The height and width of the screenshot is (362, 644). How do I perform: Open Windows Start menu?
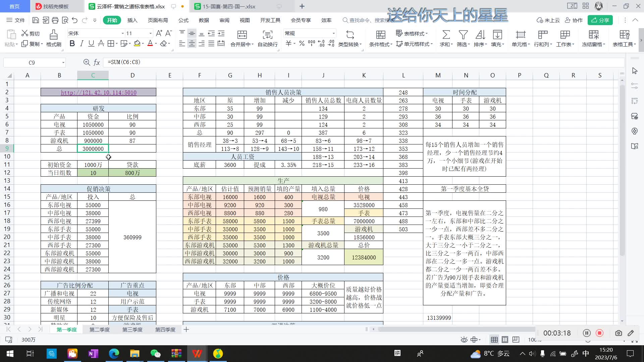(10, 354)
